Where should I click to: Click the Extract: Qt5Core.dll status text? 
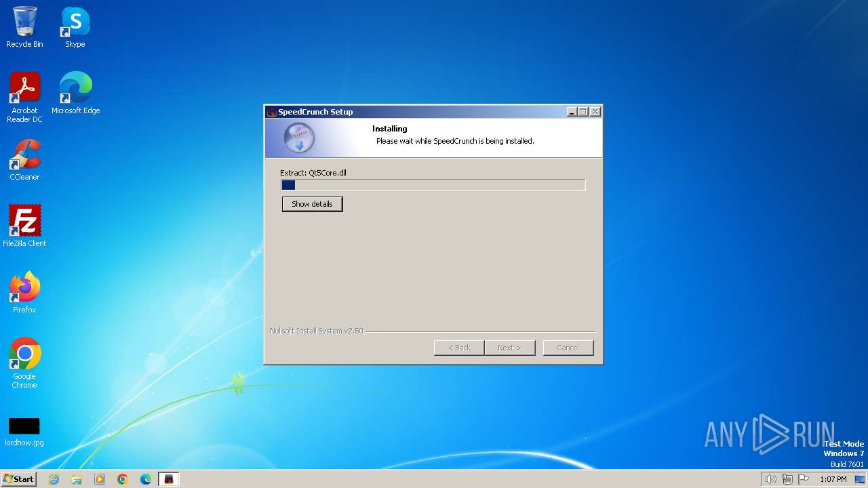pyautogui.click(x=313, y=173)
